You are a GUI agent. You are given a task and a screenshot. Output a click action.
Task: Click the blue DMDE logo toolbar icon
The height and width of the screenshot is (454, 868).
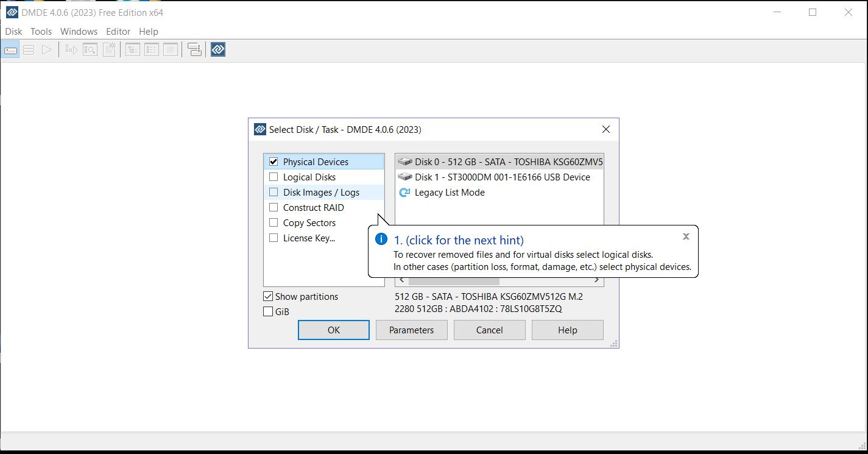218,50
